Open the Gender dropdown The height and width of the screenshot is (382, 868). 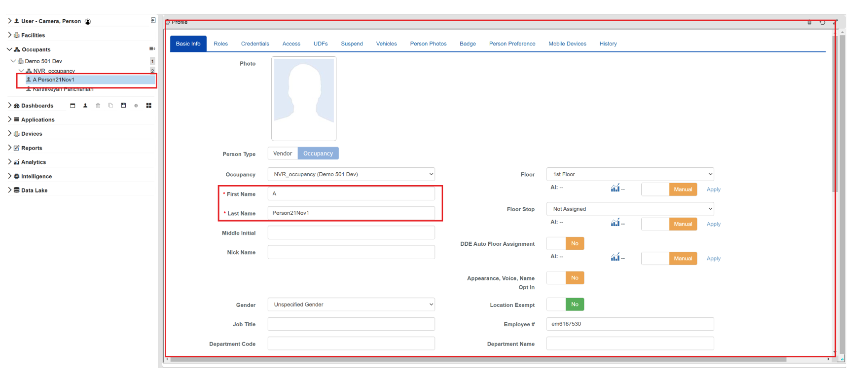(x=351, y=305)
